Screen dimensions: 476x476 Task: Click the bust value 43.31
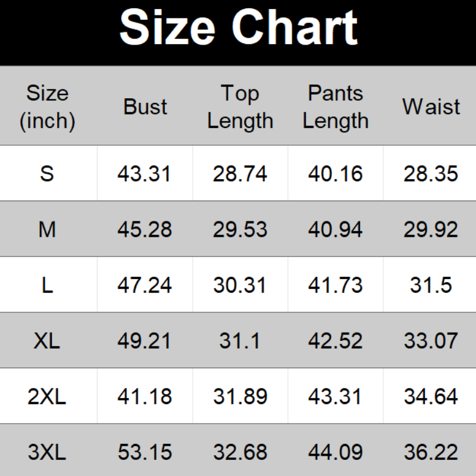tap(145, 174)
